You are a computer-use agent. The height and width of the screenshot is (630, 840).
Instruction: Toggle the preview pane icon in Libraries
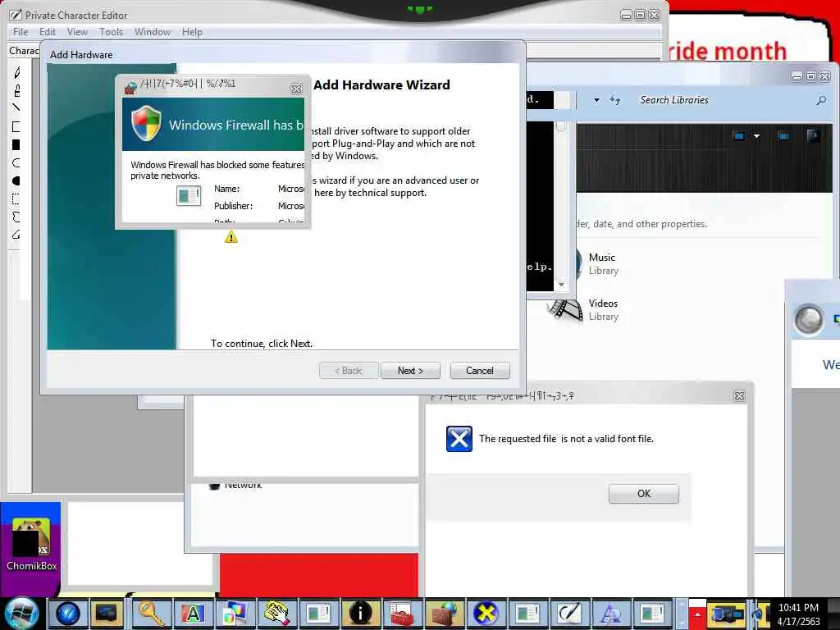(x=783, y=136)
